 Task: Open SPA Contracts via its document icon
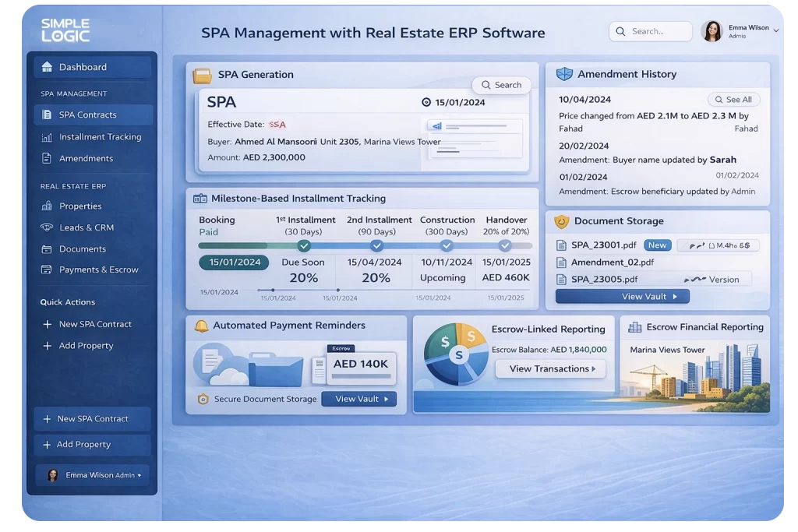[x=46, y=115]
